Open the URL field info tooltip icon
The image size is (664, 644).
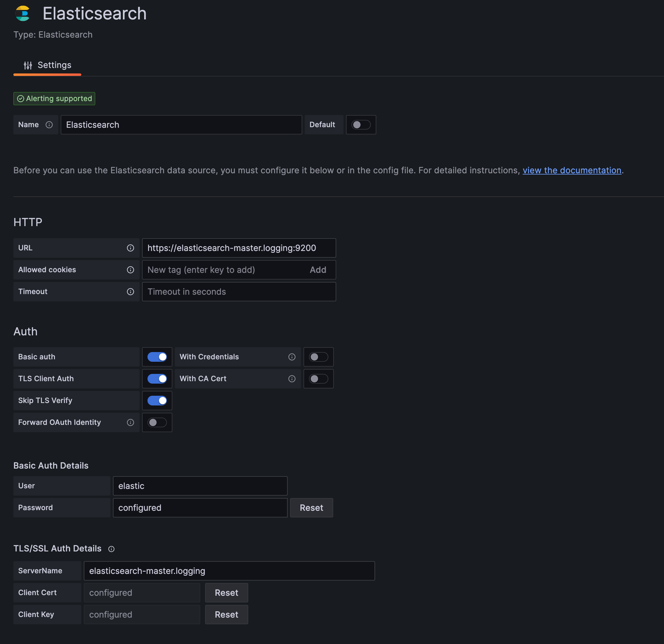click(x=130, y=248)
